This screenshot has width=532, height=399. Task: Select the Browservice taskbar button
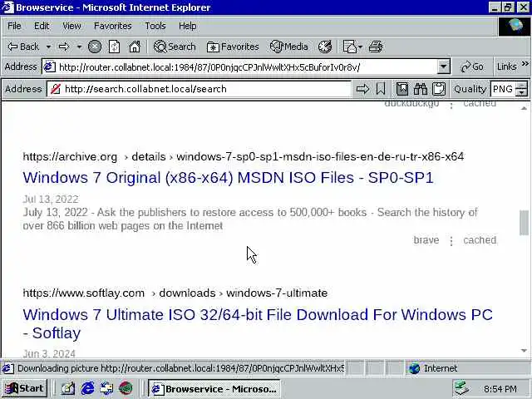coord(214,388)
